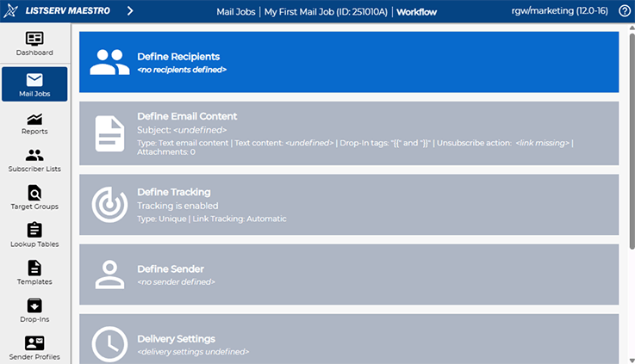Click My First Mail Job breadcrumb
This screenshot has width=635, height=364.
coord(327,12)
